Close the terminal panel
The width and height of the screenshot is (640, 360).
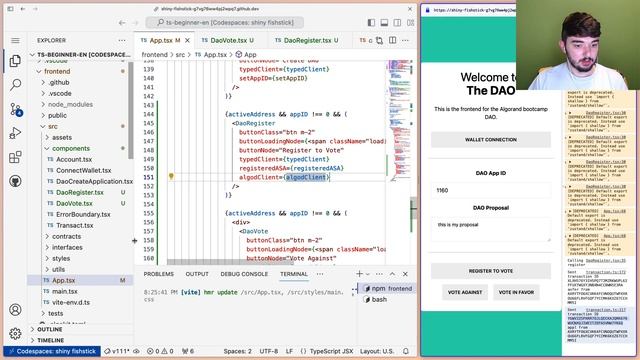(x=405, y=274)
